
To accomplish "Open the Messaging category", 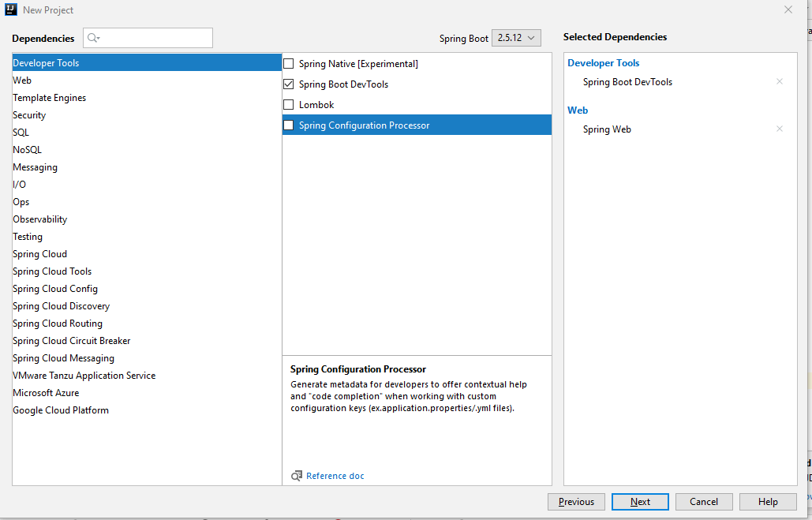I will tap(147, 166).
